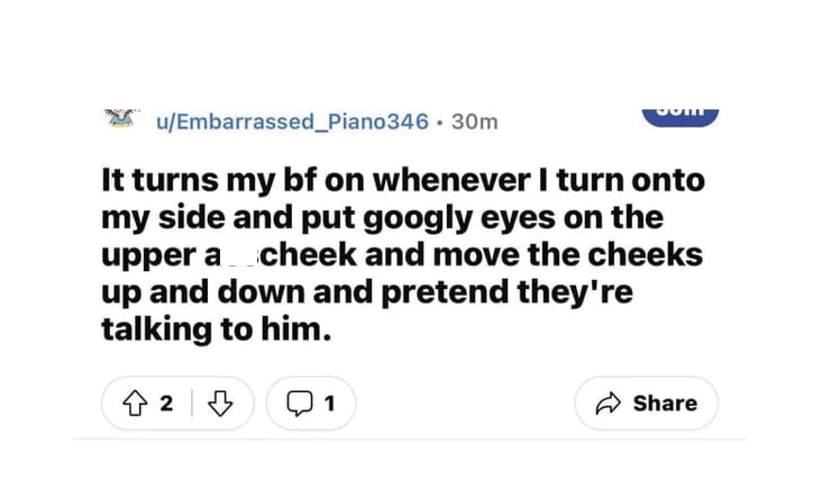Open the poster's avatar image
Viewport: 822px width, 504px height.
click(121, 118)
